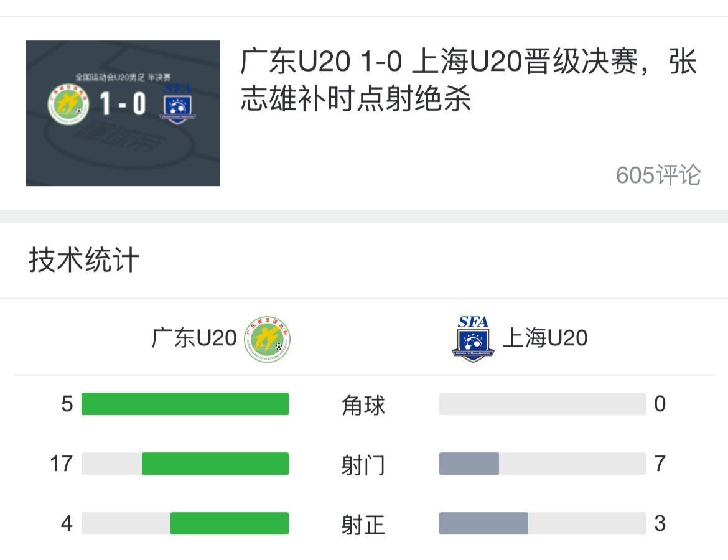
Task: Click Guangdong's green 射正 on-target bar
Action: pos(230,523)
